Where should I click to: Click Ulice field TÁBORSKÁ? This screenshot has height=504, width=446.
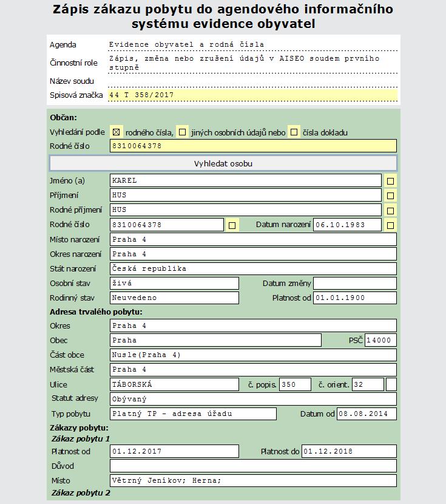(174, 384)
